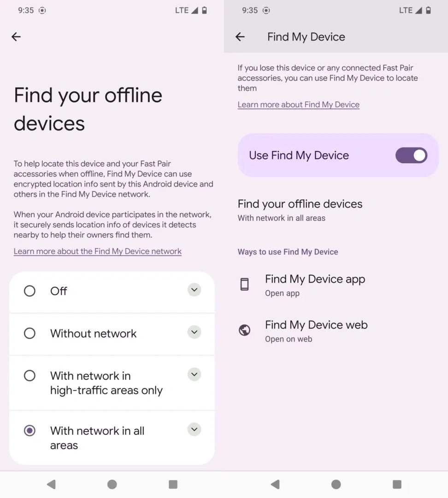The height and width of the screenshot is (498, 448).
Task: Open the Find My Device web entry
Action: 336,331
